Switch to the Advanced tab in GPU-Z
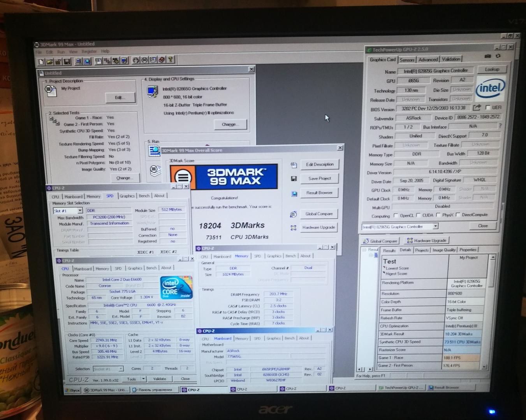The width and height of the screenshot is (526, 420). (x=428, y=59)
